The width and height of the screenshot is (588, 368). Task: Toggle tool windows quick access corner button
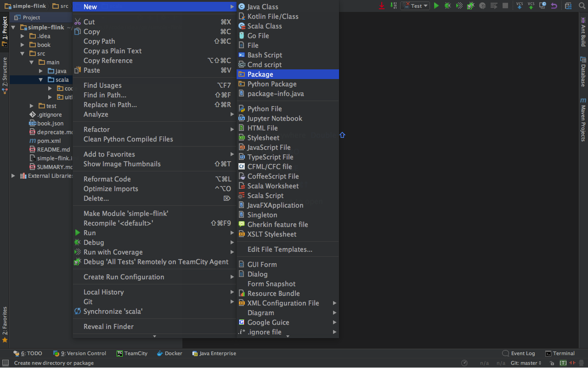5,363
